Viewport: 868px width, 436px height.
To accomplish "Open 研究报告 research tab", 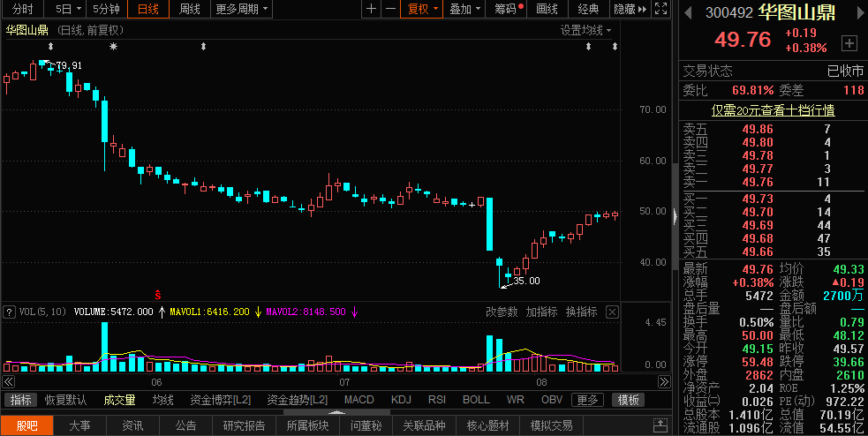I will pyautogui.click(x=244, y=425).
